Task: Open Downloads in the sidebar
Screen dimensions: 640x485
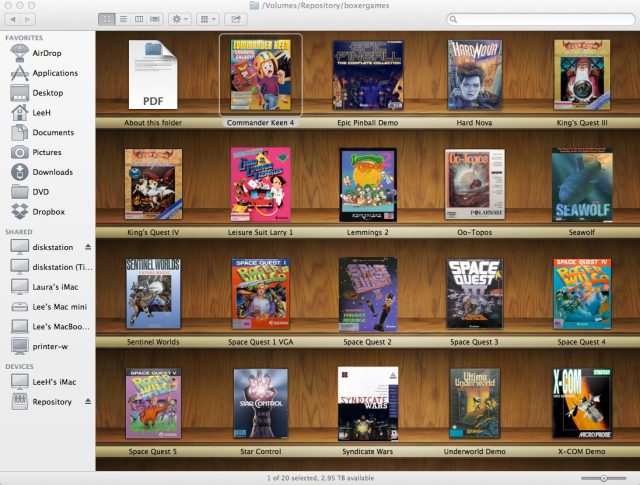Action: [42, 172]
